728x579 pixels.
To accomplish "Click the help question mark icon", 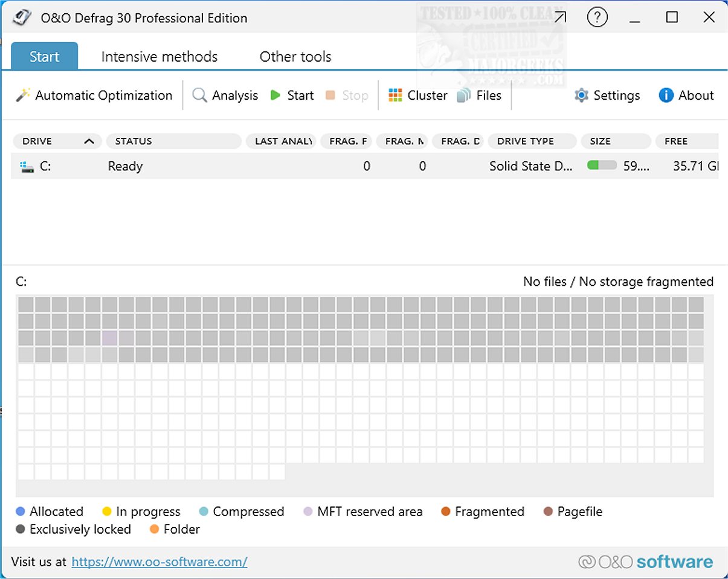I will (x=597, y=18).
